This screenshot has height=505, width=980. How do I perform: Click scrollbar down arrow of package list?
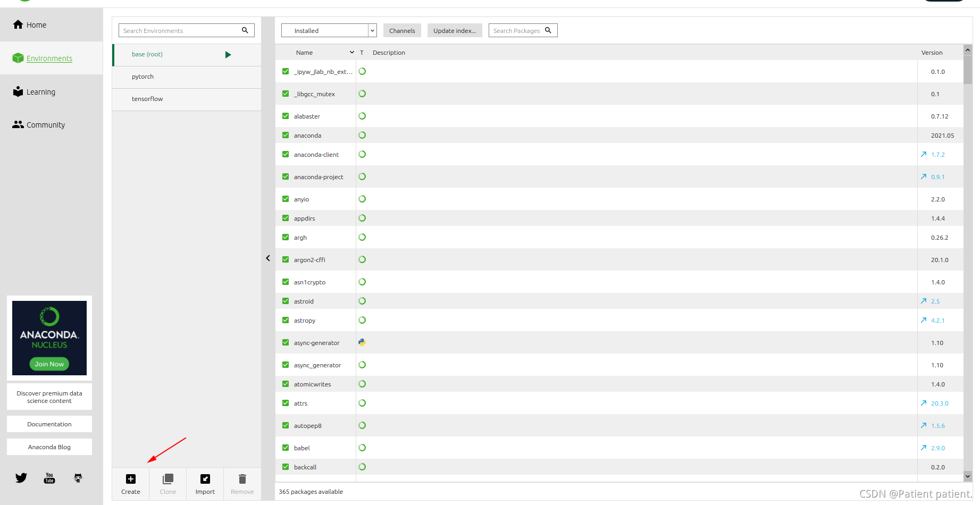click(968, 476)
